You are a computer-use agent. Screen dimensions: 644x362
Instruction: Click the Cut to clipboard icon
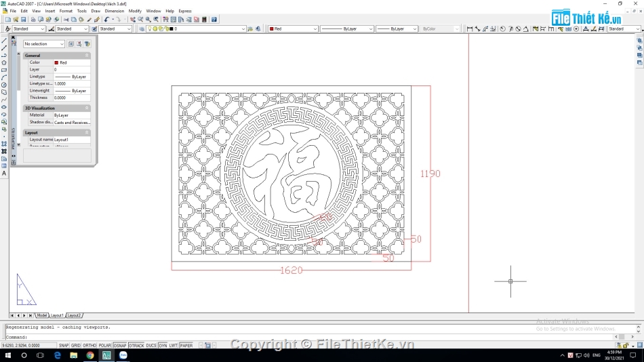tap(66, 19)
